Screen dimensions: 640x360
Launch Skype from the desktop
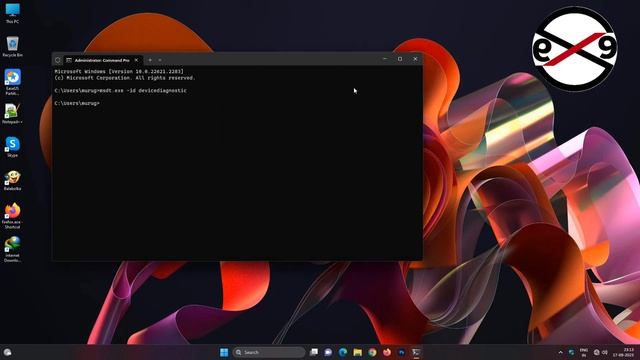tap(12, 147)
